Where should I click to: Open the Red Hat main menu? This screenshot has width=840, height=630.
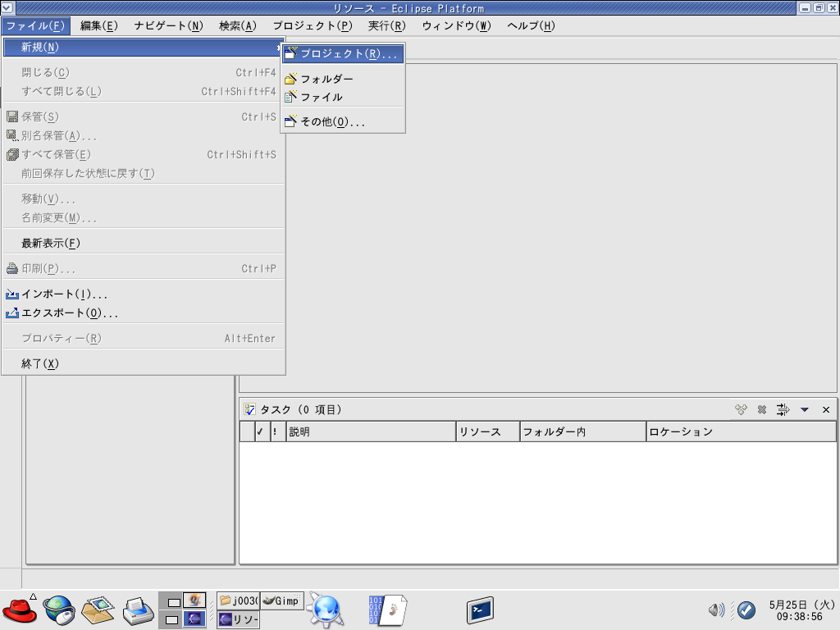[x=20, y=609]
